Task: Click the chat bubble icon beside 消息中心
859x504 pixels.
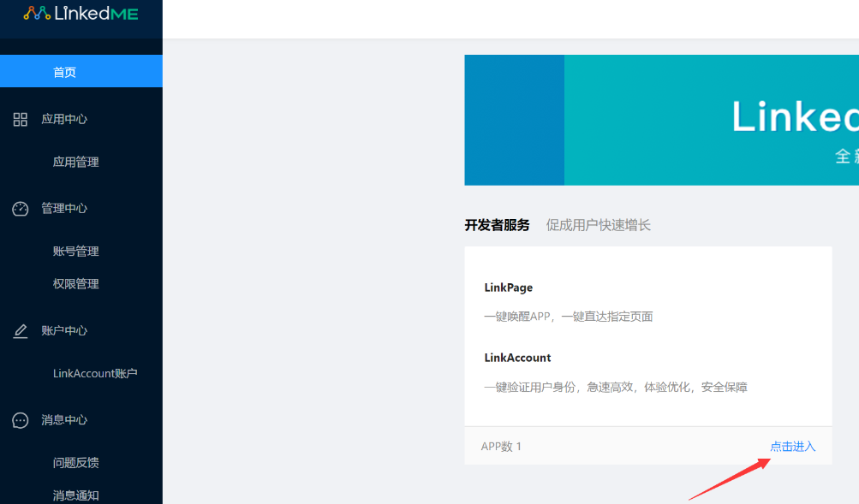Action: [x=21, y=420]
